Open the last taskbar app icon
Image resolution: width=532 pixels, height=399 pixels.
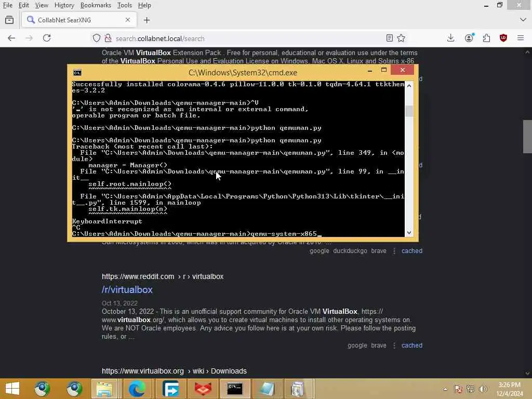pyautogui.click(x=298, y=389)
